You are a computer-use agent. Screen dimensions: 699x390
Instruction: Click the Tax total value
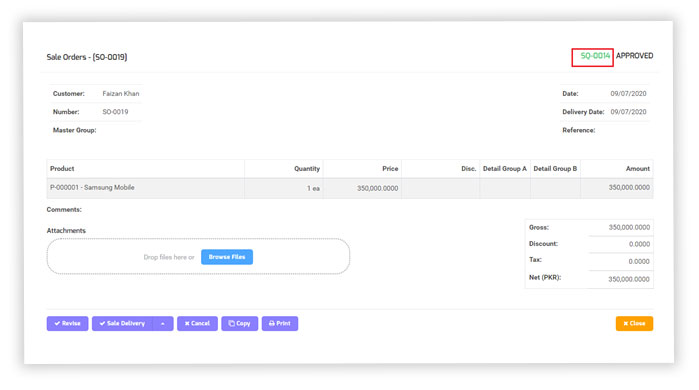pos(639,262)
